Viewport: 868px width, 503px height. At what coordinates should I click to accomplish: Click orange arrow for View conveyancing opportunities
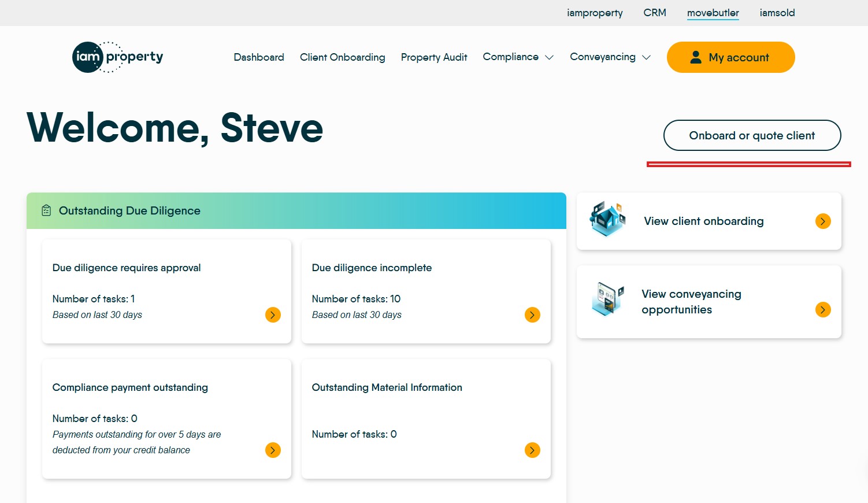(823, 309)
